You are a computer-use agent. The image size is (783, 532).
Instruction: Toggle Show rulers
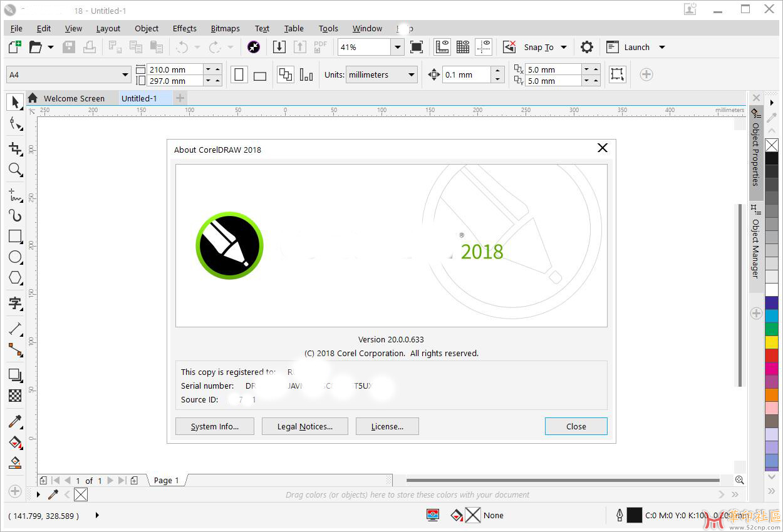click(442, 47)
